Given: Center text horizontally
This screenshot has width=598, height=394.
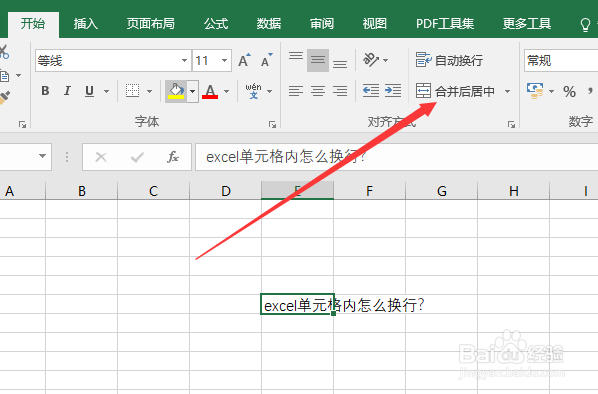Looking at the screenshot, I should (318, 91).
